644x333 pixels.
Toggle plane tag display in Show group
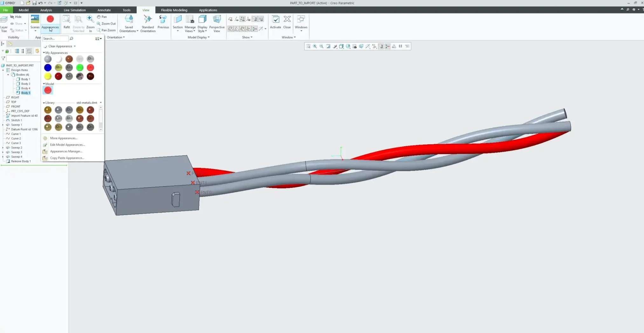230,29
